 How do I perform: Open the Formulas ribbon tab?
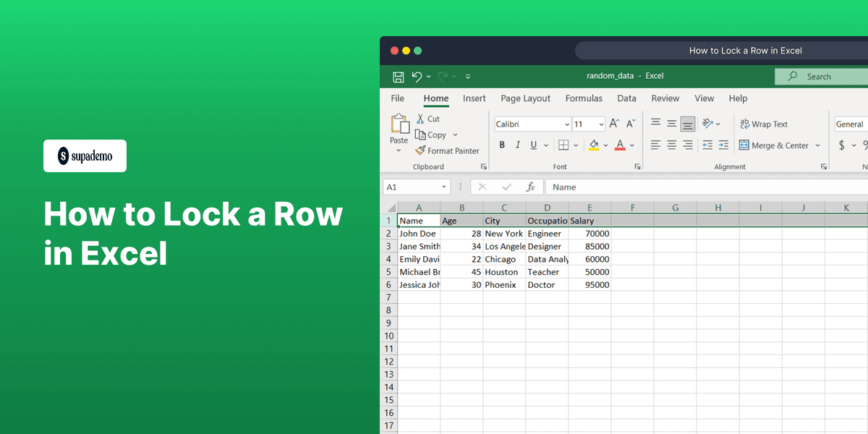584,98
